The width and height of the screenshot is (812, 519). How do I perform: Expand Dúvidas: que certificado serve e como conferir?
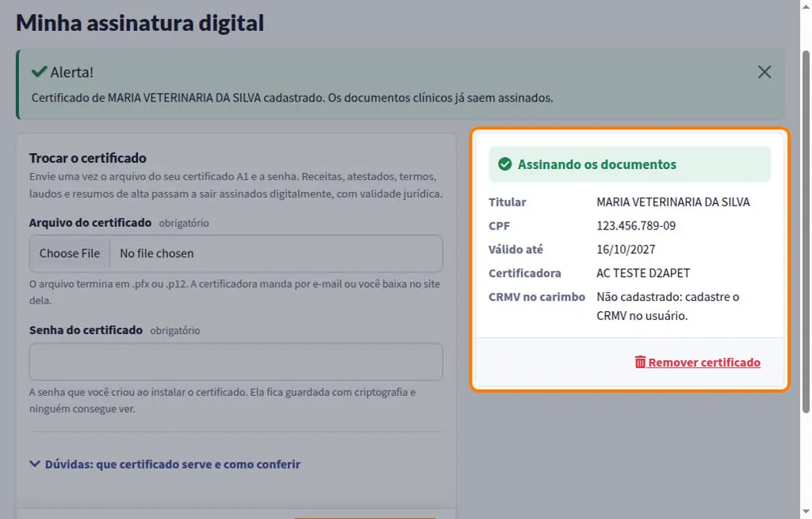click(x=165, y=464)
